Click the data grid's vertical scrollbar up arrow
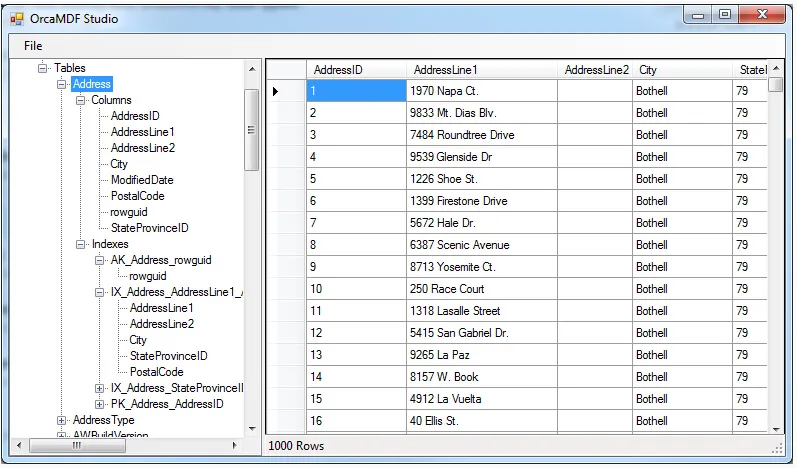Screen dimensions: 797x468 (776, 70)
